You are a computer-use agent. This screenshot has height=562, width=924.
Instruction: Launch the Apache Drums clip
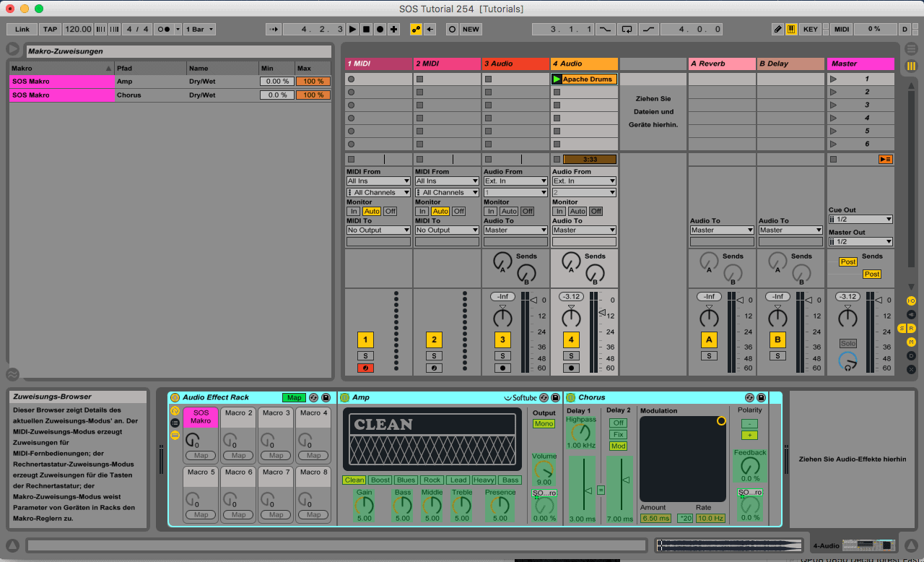(x=557, y=79)
